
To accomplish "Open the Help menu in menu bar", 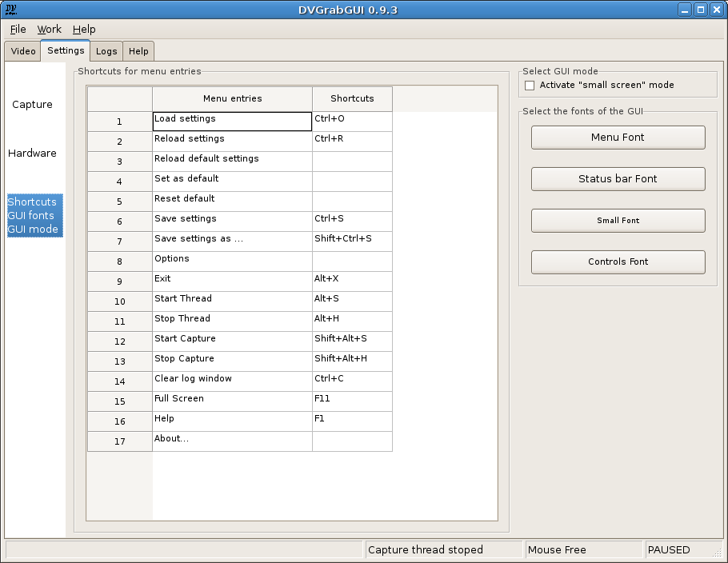I will (x=84, y=29).
